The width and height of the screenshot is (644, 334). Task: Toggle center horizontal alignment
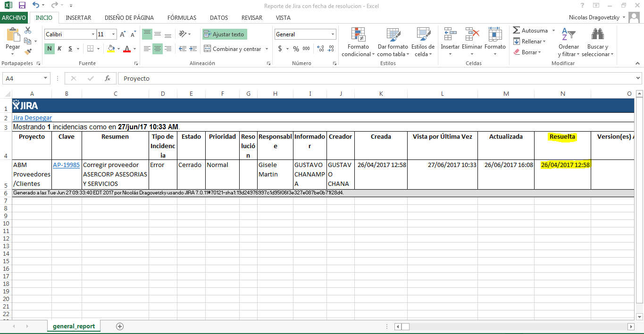158,49
